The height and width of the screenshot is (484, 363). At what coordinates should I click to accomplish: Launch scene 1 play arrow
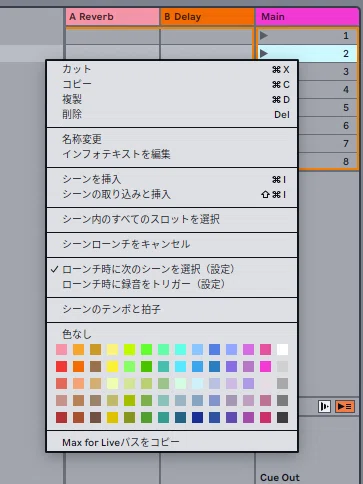point(264,35)
